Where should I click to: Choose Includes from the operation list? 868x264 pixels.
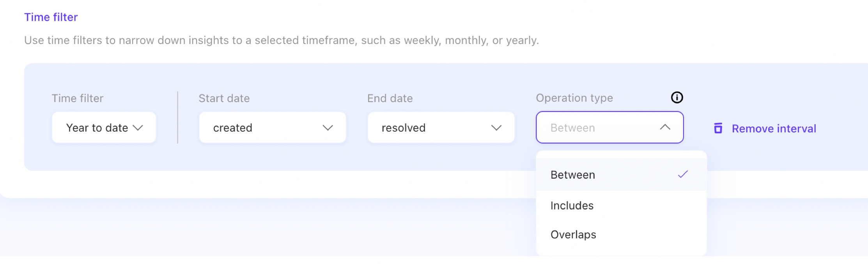tap(572, 206)
